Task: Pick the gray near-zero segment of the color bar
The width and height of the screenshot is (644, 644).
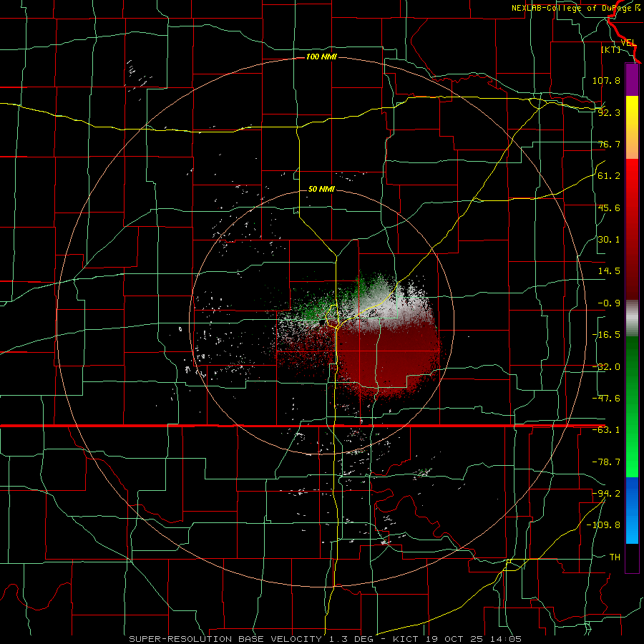Action: tap(632, 318)
